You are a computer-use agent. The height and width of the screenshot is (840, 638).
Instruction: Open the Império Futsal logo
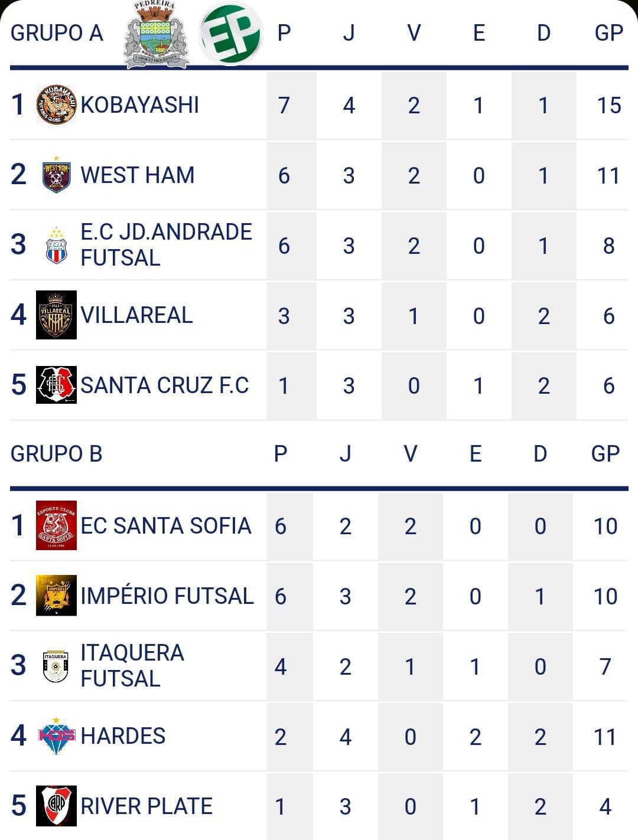click(x=56, y=595)
